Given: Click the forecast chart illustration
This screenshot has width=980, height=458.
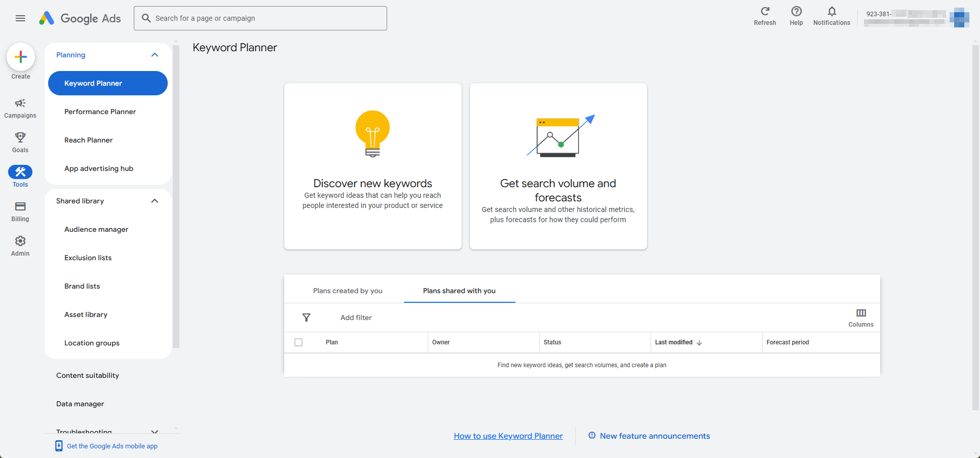Looking at the screenshot, I should 561,136.
